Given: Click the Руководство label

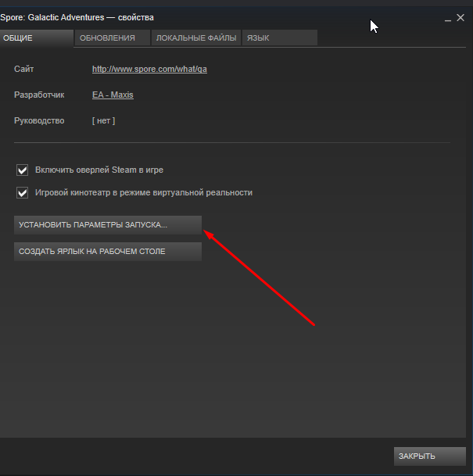Looking at the screenshot, I should point(39,121).
